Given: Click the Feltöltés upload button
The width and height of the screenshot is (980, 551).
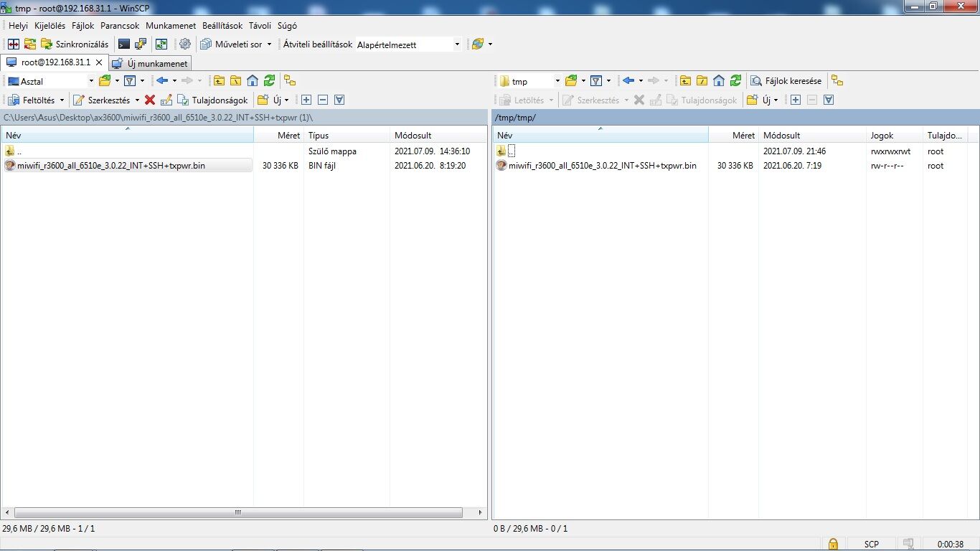Looking at the screenshot, I should point(31,100).
